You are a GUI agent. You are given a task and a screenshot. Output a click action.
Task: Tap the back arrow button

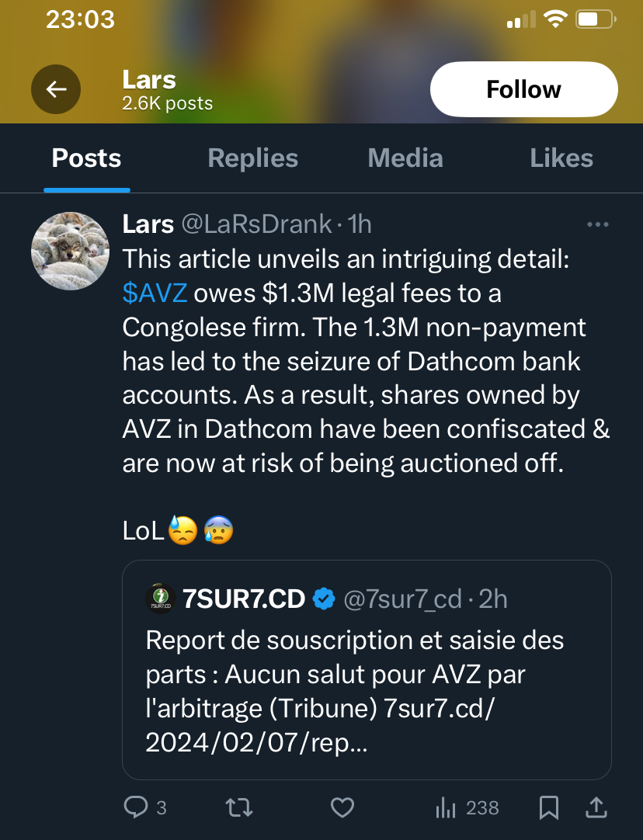click(56, 90)
